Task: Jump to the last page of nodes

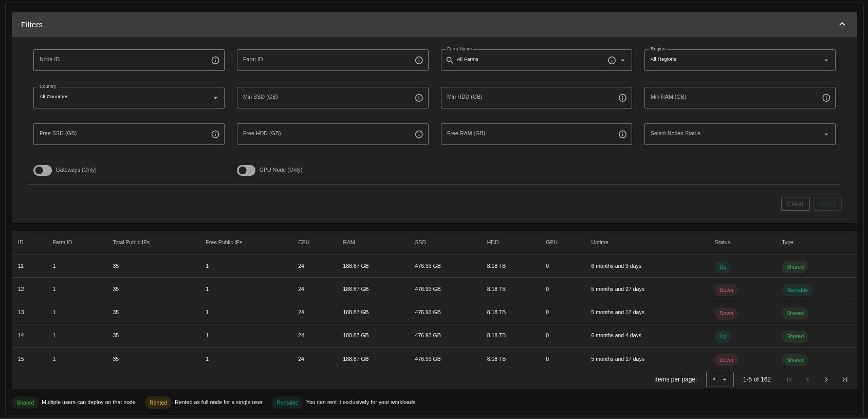Action: (844, 379)
